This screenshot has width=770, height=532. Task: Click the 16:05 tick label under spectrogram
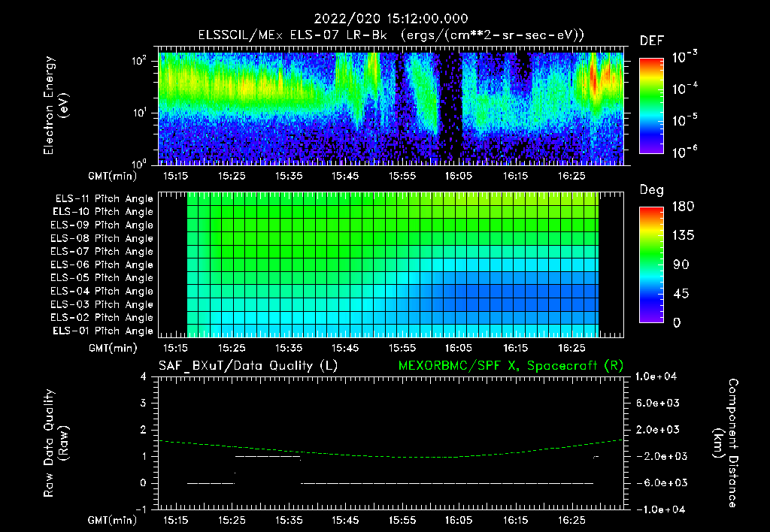[x=458, y=176]
